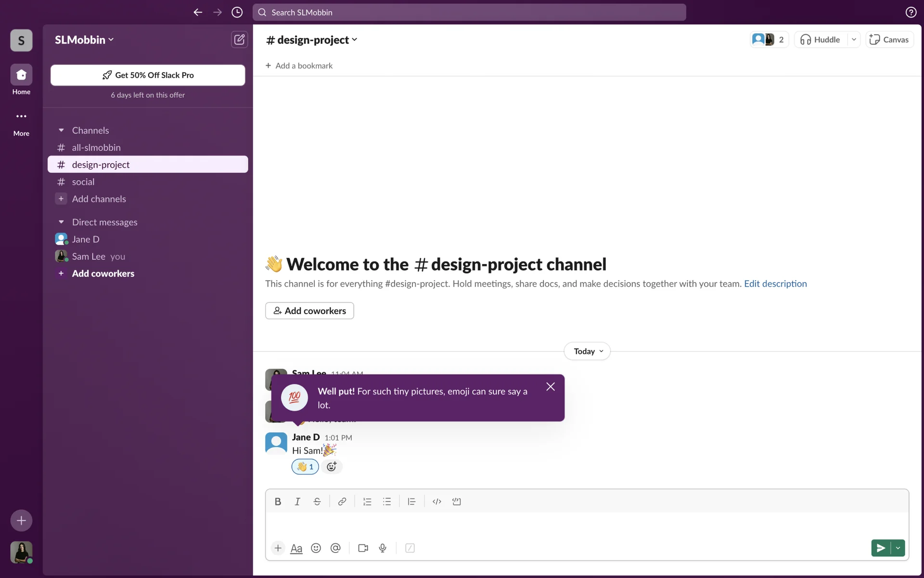
Task: Open the Today date jump dropdown
Action: coord(587,351)
